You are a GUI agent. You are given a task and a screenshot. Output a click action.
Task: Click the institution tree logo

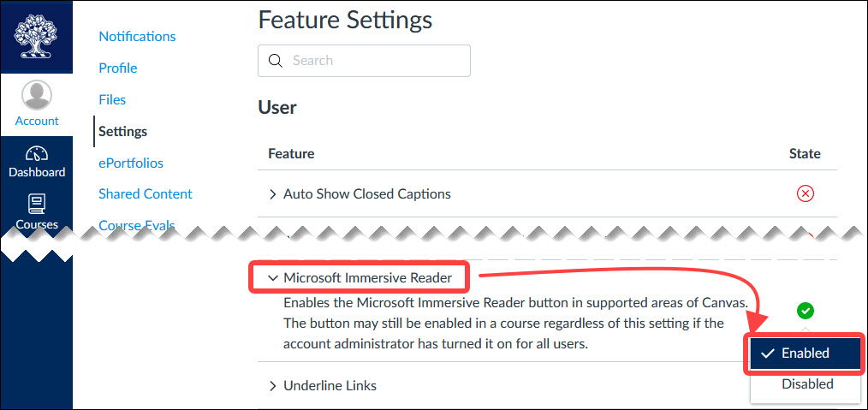point(36,37)
